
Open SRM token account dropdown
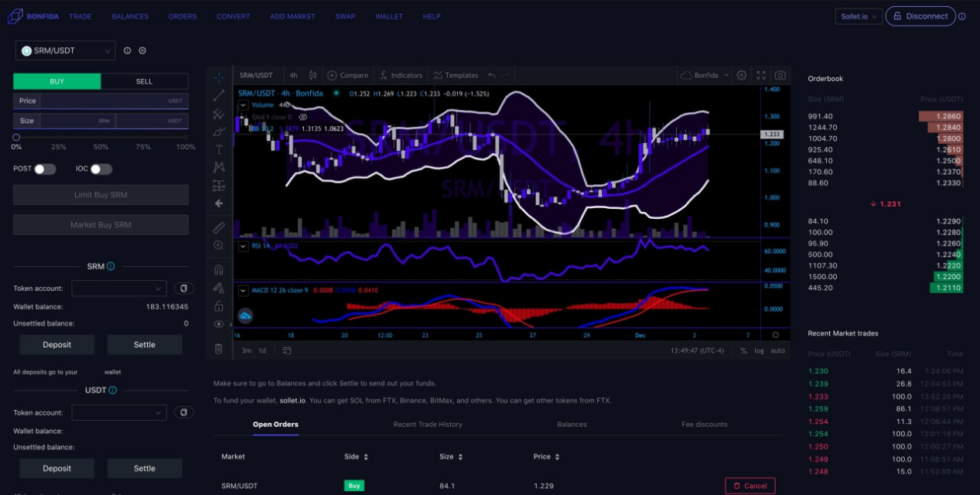tap(119, 288)
